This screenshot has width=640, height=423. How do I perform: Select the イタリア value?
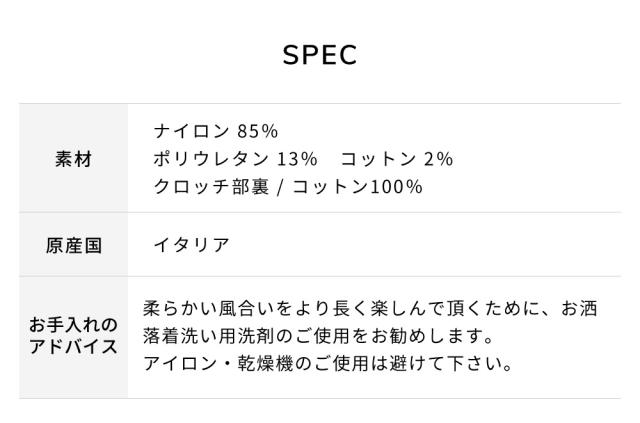pos(191,245)
